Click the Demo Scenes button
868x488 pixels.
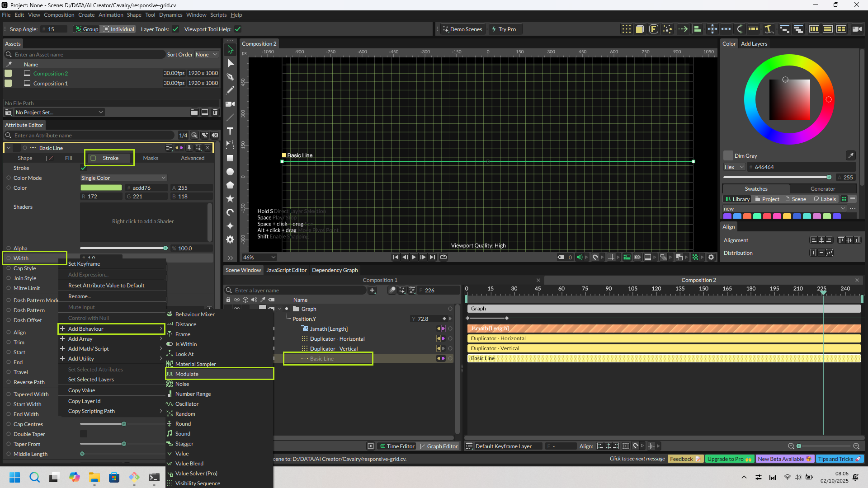[x=462, y=29]
